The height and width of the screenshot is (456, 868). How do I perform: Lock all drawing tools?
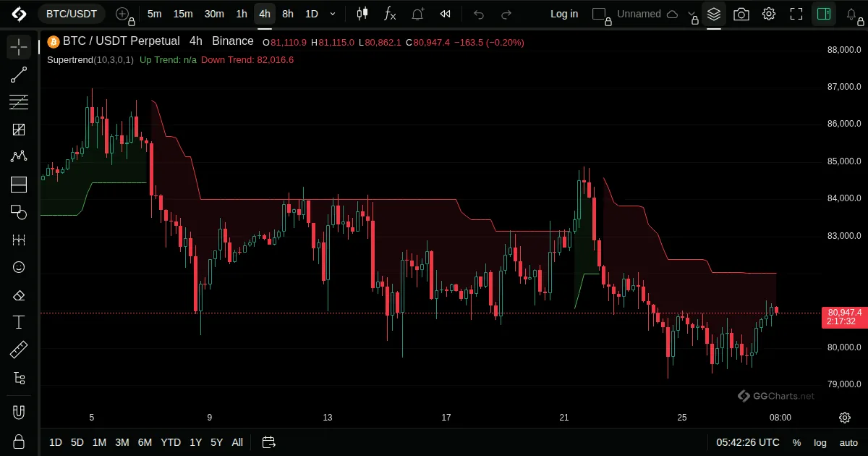(x=19, y=441)
